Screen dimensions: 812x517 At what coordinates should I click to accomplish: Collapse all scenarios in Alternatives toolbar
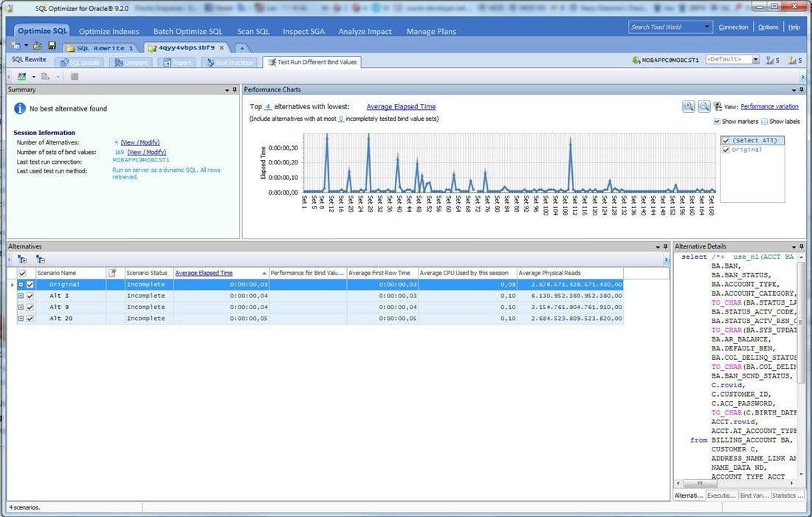41,260
